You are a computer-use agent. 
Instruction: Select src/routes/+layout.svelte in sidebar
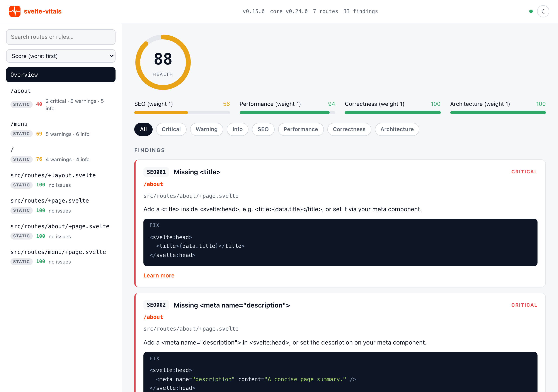pyautogui.click(x=61, y=181)
